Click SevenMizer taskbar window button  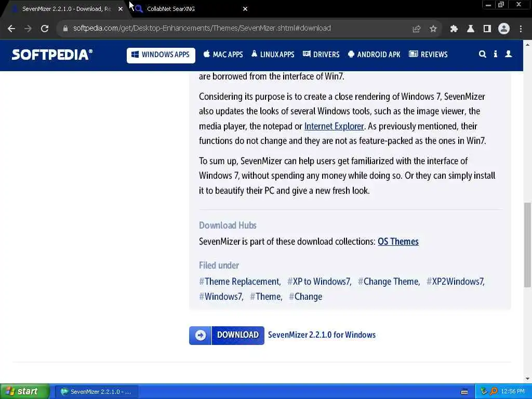pos(96,392)
